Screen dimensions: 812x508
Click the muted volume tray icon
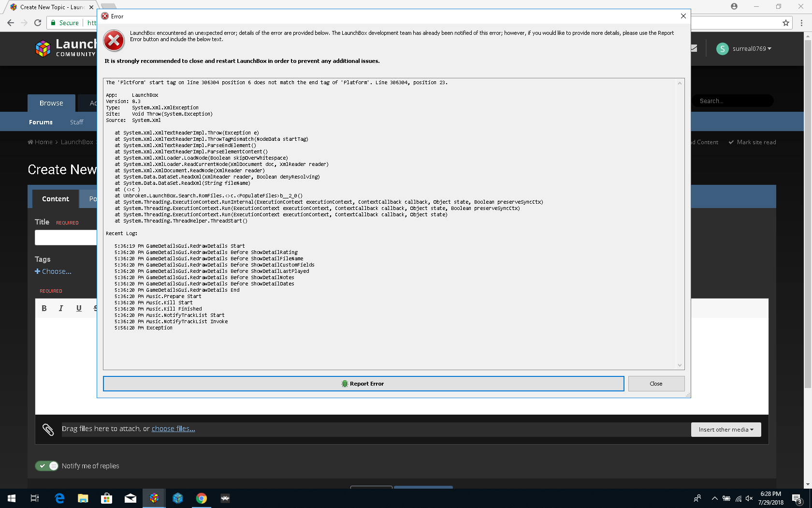[x=750, y=498]
